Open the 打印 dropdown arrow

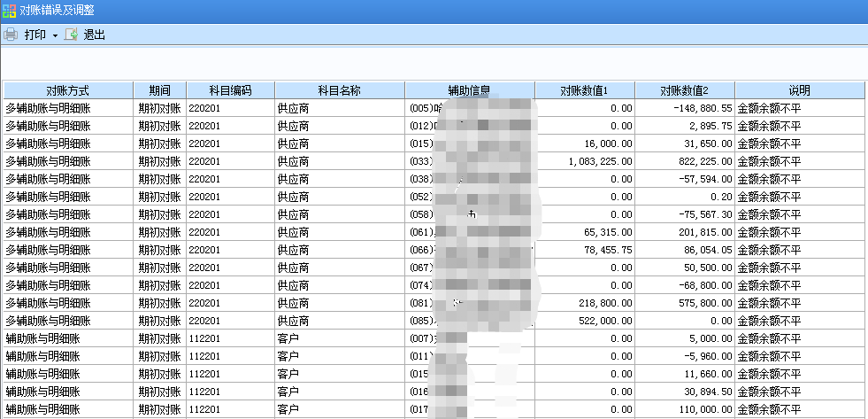[x=55, y=36]
